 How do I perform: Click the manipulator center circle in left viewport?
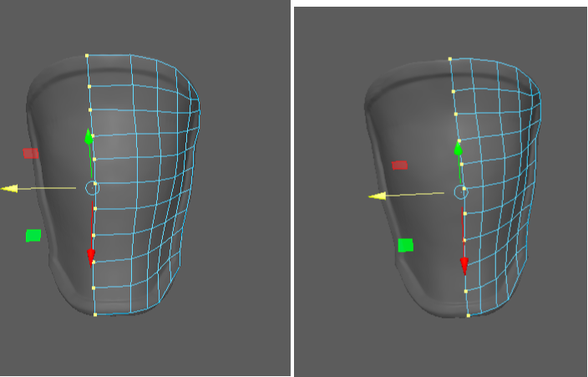(92, 188)
